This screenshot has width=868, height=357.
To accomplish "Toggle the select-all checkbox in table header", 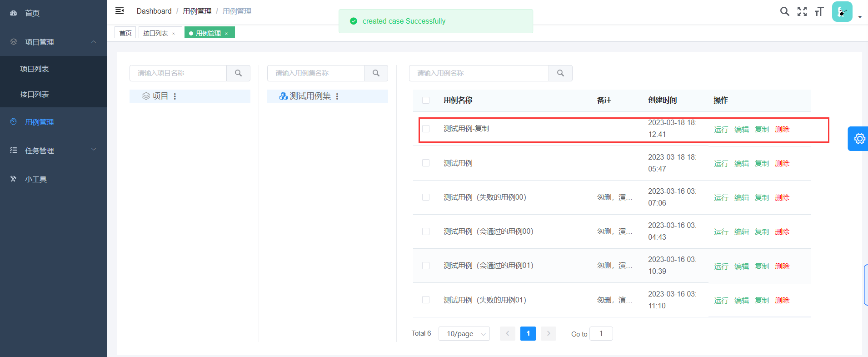I will coord(426,101).
